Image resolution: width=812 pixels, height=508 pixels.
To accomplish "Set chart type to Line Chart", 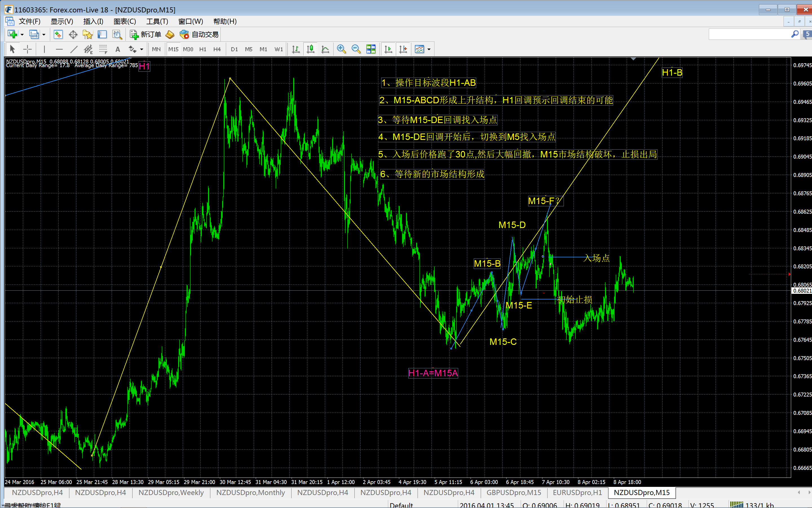I will 325,49.
